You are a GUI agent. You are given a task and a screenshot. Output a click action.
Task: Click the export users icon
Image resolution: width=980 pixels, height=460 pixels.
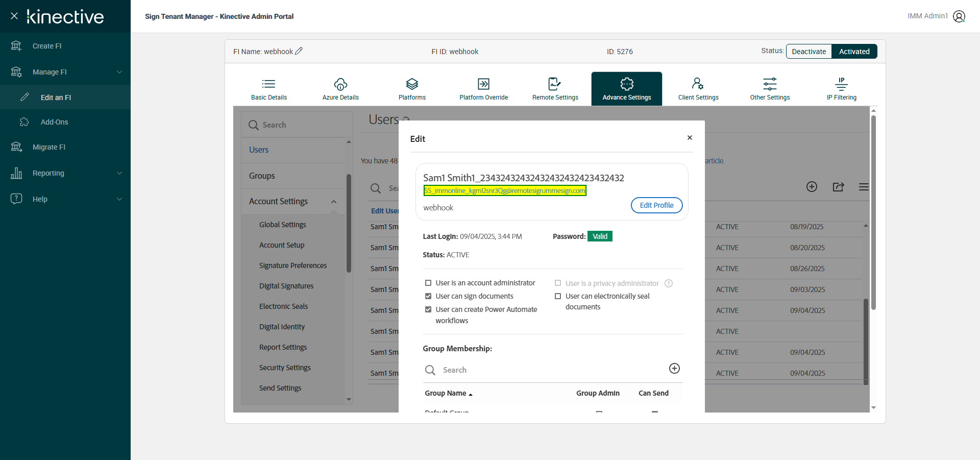tap(838, 187)
